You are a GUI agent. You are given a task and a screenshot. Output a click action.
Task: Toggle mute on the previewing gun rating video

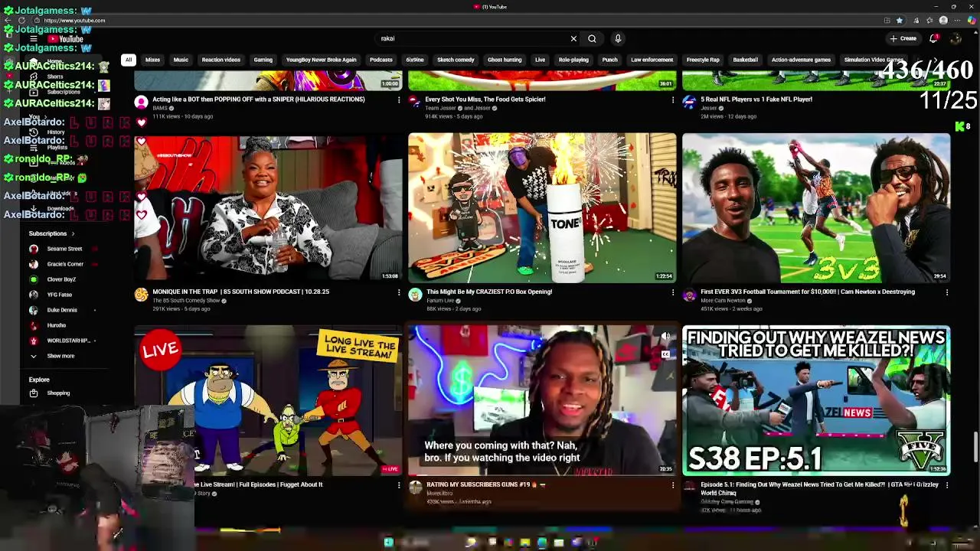coord(665,337)
